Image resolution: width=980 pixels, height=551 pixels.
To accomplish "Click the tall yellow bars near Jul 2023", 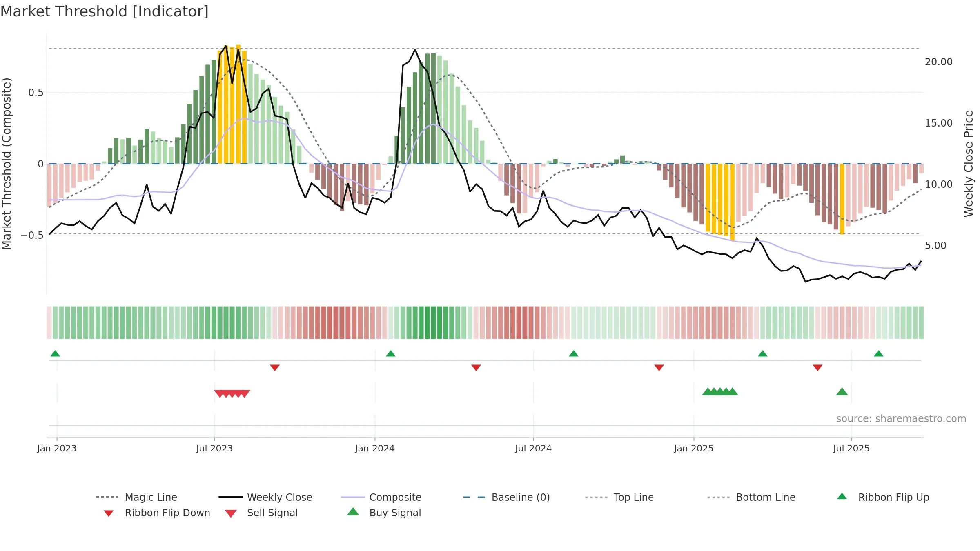I will 232,104.
